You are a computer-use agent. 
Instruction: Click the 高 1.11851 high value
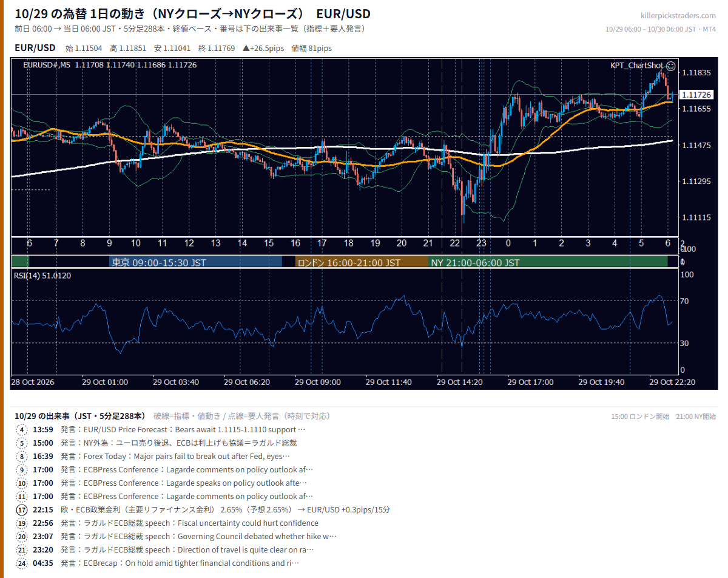[128, 49]
